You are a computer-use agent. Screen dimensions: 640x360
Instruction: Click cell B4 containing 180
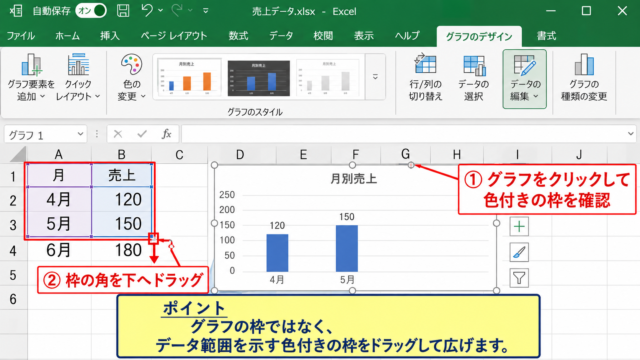(122, 250)
